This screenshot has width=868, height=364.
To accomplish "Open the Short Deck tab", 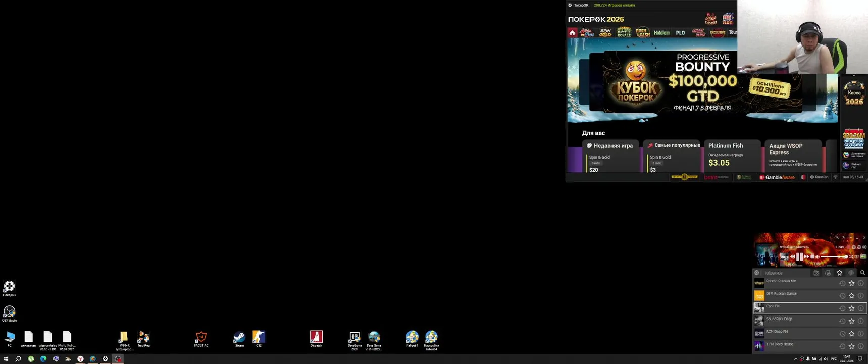I will pos(699,33).
